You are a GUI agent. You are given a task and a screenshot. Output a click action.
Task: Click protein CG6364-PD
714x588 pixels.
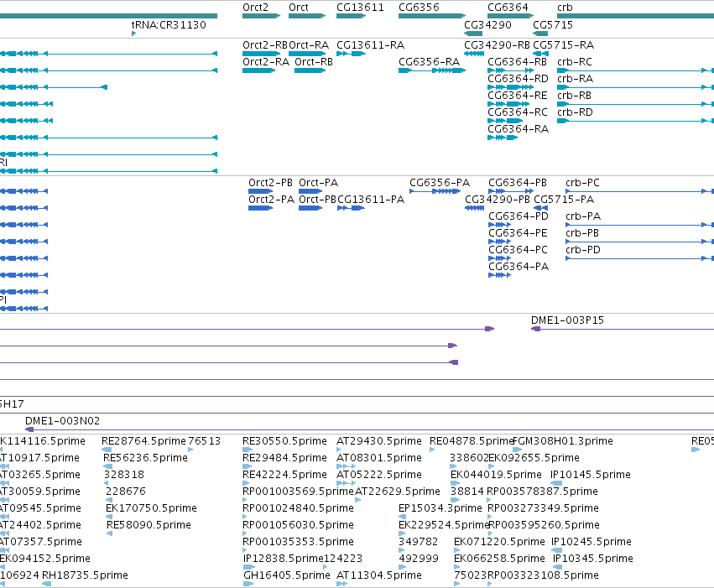[499, 226]
